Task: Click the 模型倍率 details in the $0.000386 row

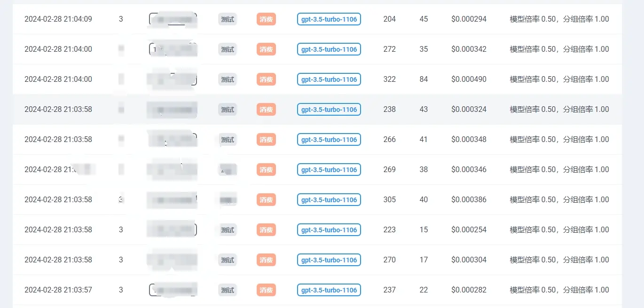Action: click(x=559, y=200)
